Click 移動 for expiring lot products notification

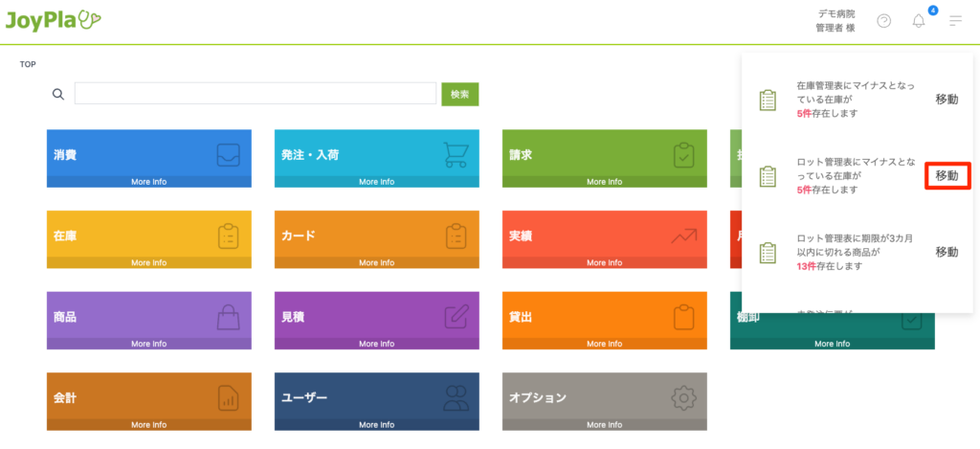947,252
